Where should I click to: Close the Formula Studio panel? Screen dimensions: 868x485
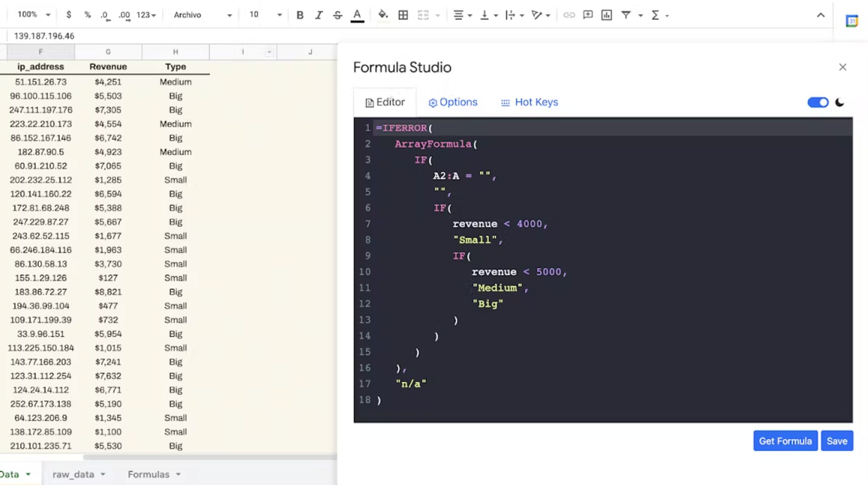843,67
